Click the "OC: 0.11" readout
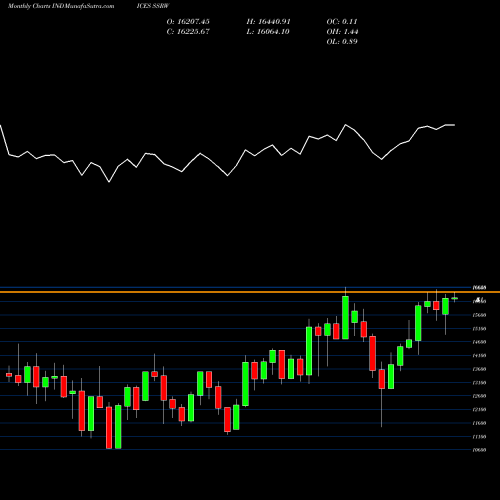The width and height of the screenshot is (500, 500). click(342, 22)
